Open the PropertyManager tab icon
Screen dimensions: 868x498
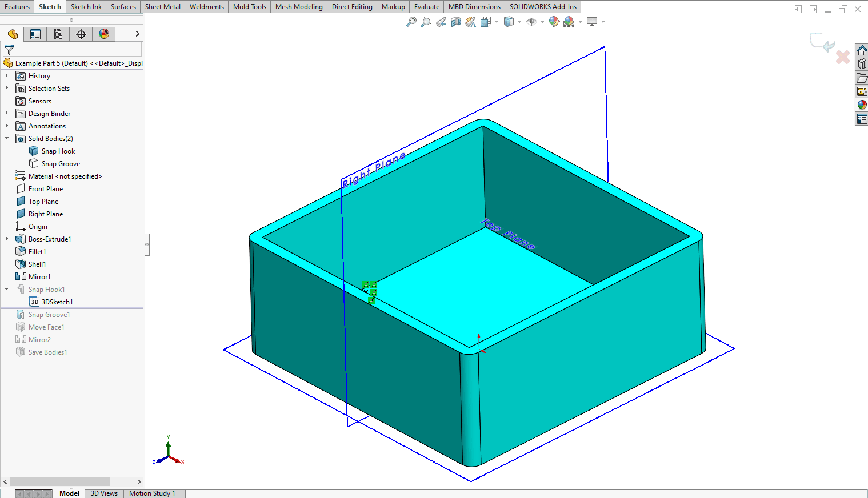point(35,34)
